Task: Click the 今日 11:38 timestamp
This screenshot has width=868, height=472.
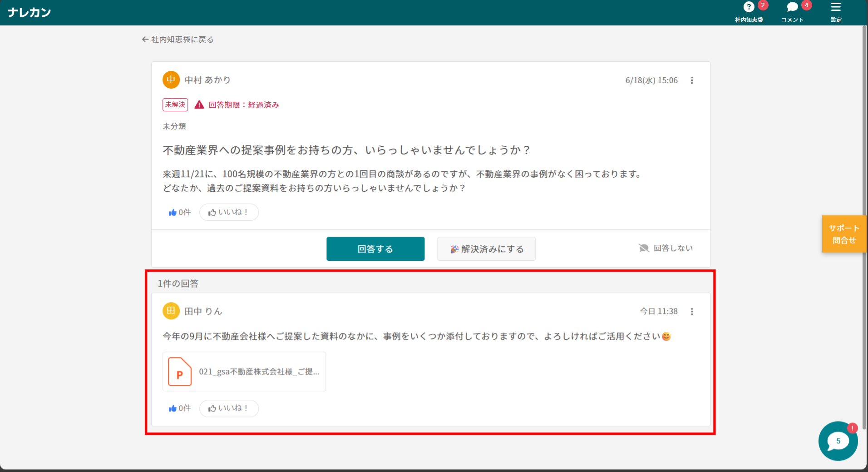Action: (x=659, y=312)
